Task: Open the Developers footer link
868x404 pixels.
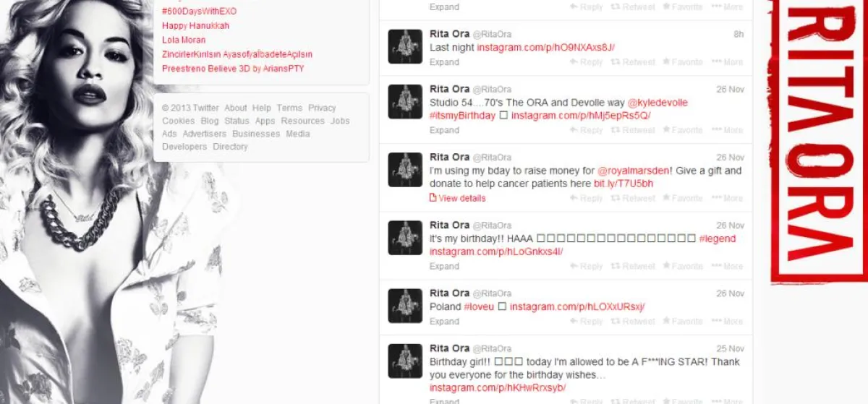Action: [184, 147]
